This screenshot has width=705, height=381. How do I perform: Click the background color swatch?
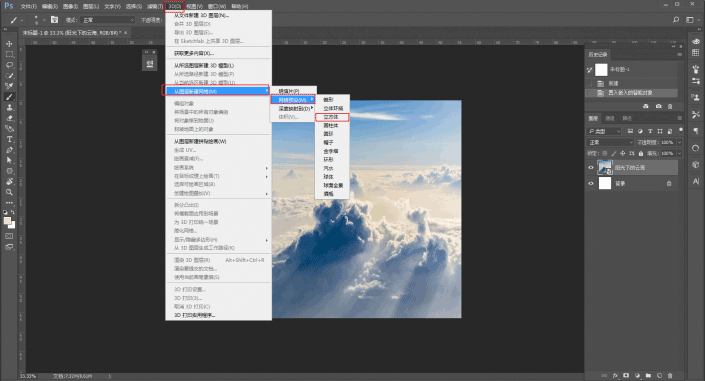click(12, 225)
